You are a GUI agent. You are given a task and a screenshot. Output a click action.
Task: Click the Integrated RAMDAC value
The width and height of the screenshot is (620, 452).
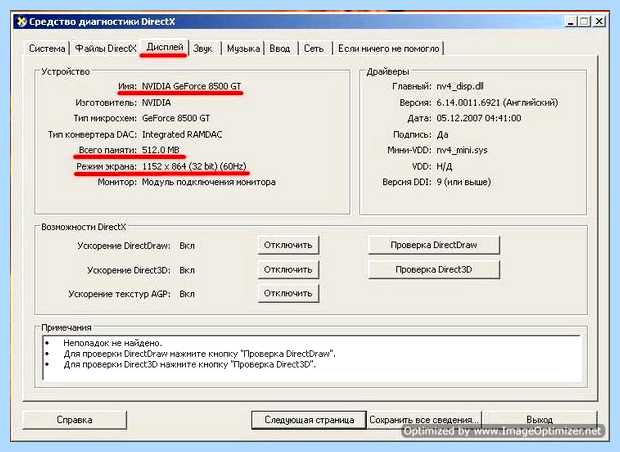pyautogui.click(x=182, y=134)
